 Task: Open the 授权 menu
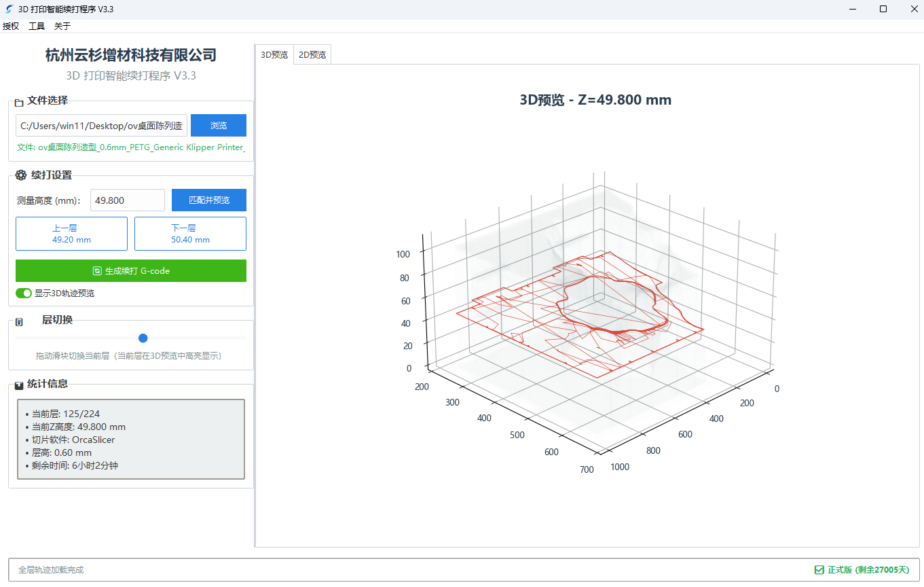pos(11,26)
